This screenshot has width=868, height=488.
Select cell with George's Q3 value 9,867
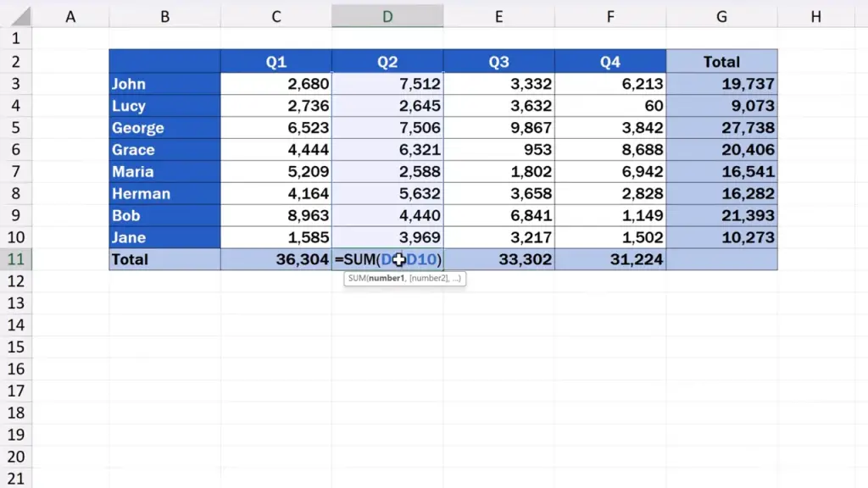pyautogui.click(x=498, y=128)
